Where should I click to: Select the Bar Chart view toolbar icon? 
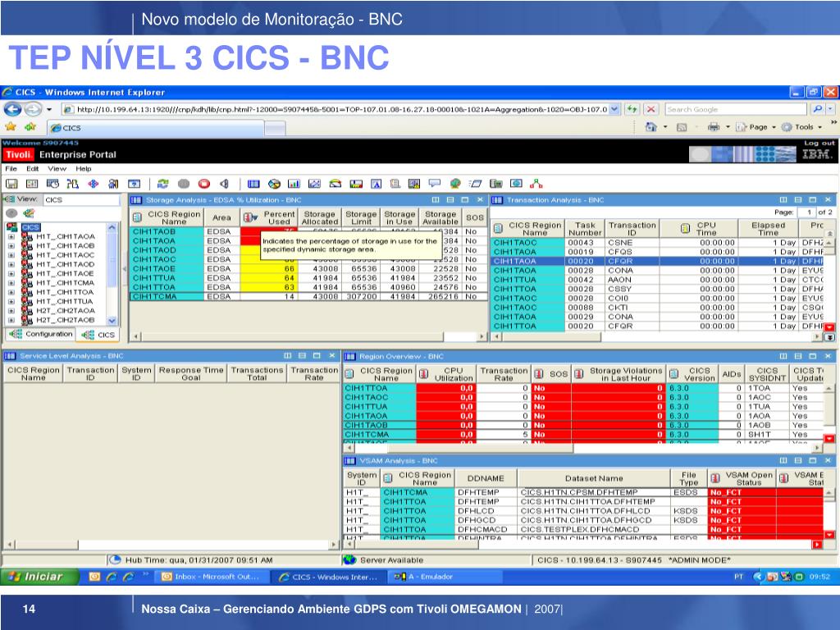point(294,184)
